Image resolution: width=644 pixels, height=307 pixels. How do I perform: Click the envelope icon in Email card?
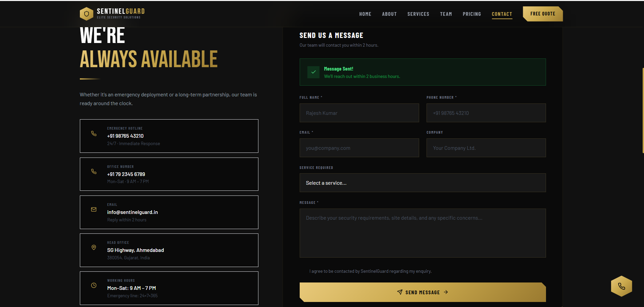click(x=94, y=210)
